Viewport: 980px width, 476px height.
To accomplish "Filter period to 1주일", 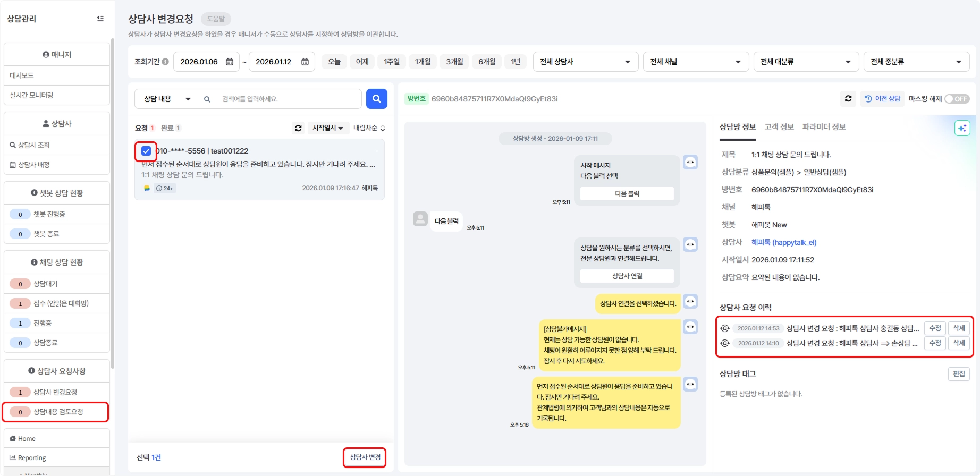I will pos(392,62).
